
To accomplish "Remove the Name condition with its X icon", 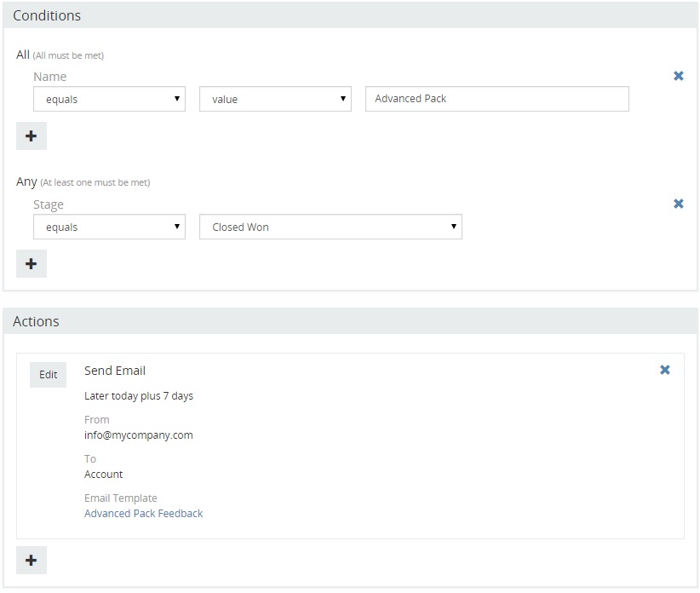I will (678, 76).
